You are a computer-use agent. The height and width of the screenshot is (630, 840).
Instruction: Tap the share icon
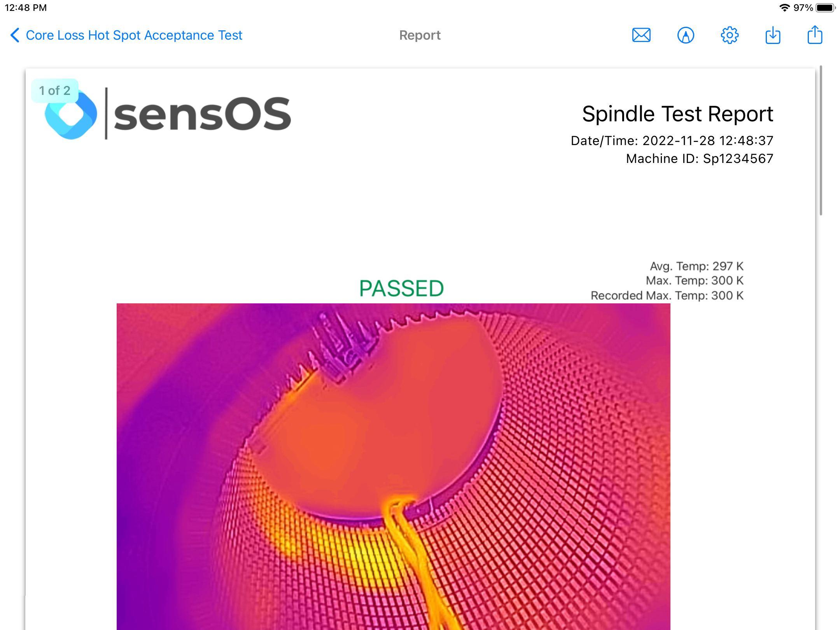815,35
